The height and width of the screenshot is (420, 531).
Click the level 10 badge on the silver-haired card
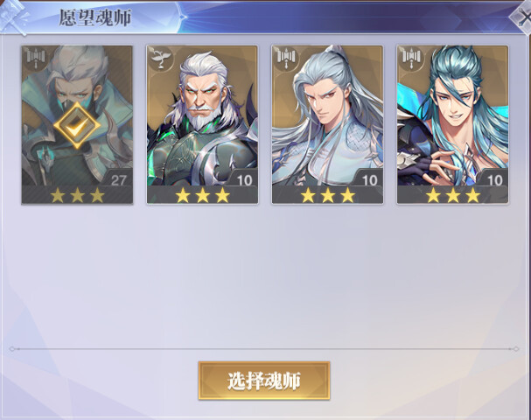click(x=369, y=180)
